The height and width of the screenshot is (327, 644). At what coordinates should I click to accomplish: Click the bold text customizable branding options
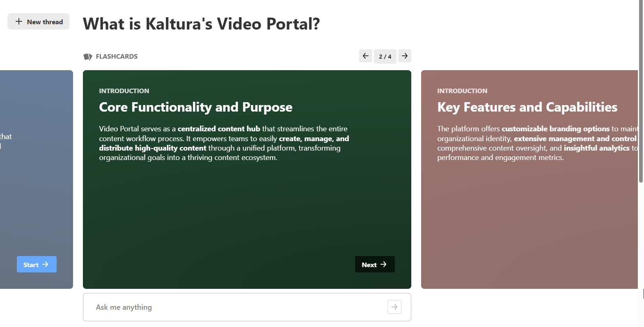click(555, 129)
